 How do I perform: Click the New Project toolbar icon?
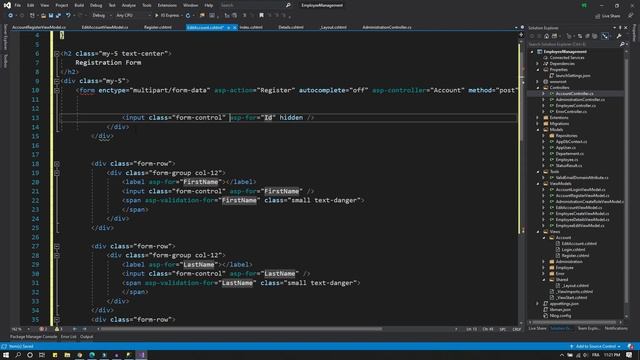[32, 16]
